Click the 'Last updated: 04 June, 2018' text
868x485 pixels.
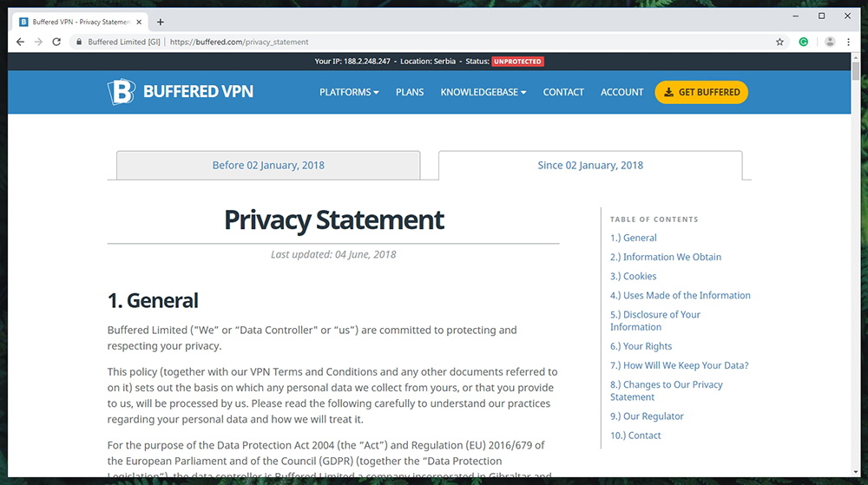coord(333,254)
